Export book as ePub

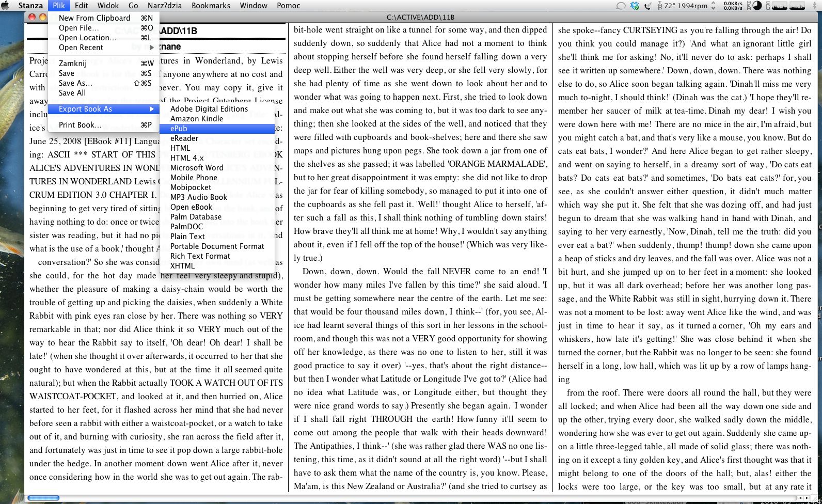point(217,129)
